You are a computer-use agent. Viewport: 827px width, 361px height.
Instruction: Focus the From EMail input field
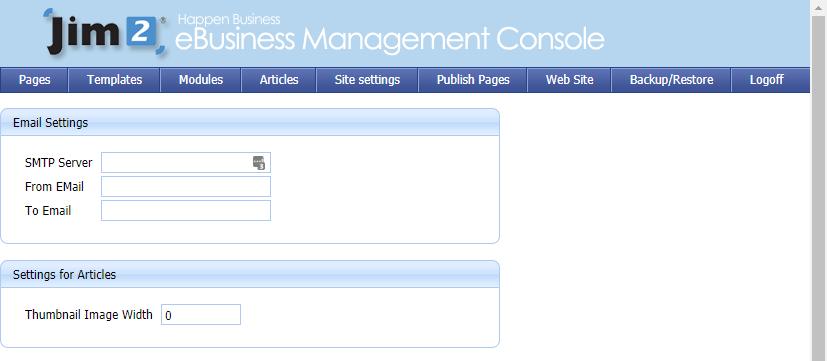click(x=186, y=186)
